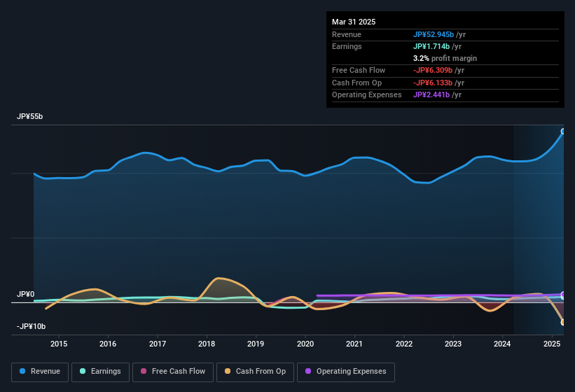Select the Cash From Op endpoint marker
Screen dimensions: 575x392
[x=563, y=323]
